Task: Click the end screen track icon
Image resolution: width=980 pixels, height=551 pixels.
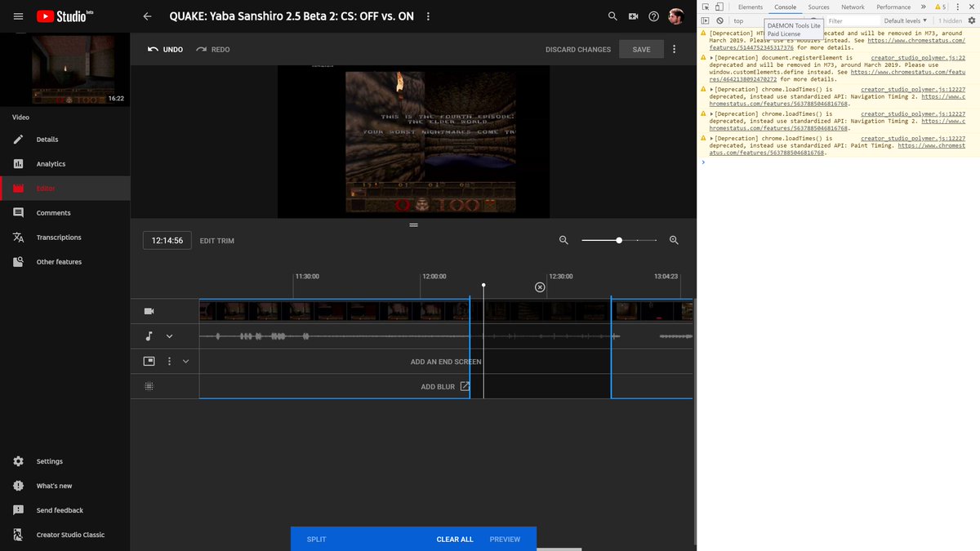Action: (x=149, y=361)
